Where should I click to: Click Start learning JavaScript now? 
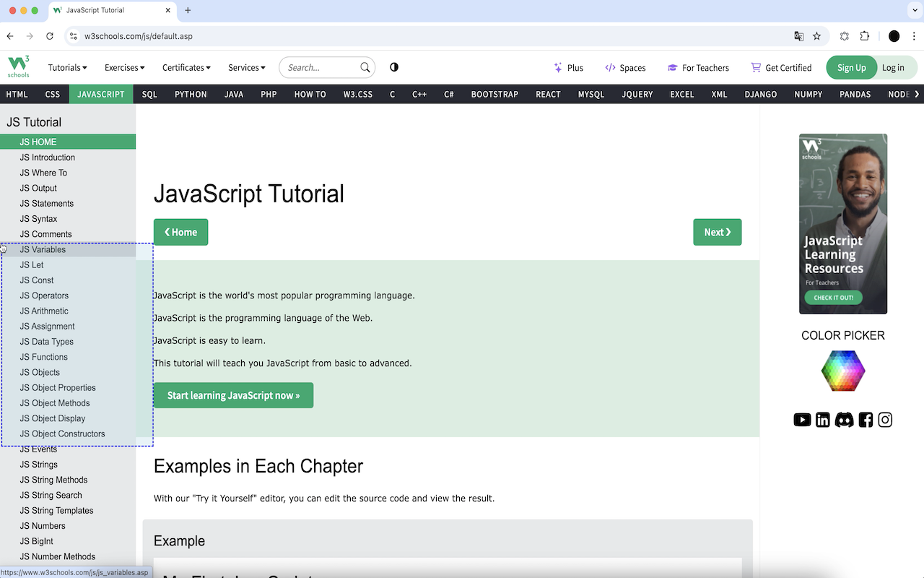tap(233, 395)
